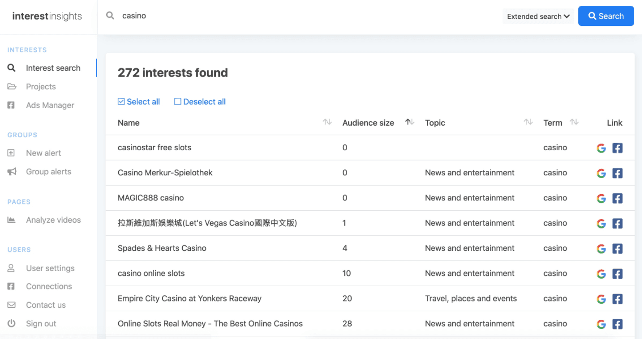Select Online Slots Real Money row name
The image size is (644, 339).
(210, 323)
